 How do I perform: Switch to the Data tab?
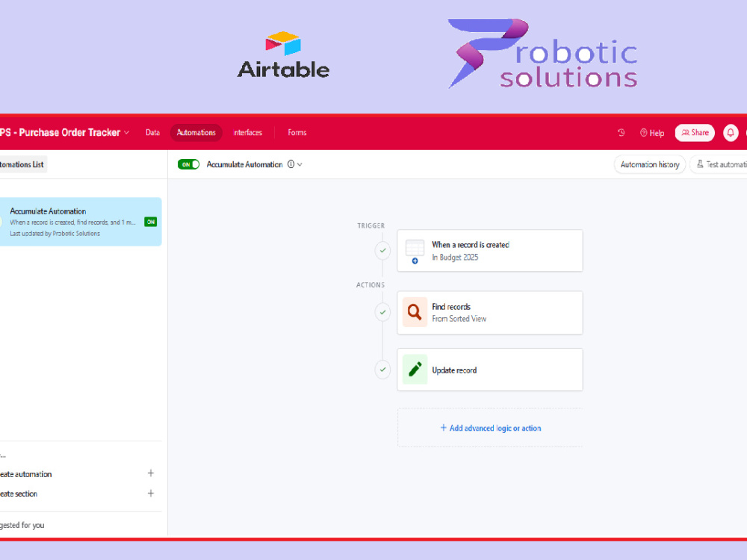click(x=152, y=132)
